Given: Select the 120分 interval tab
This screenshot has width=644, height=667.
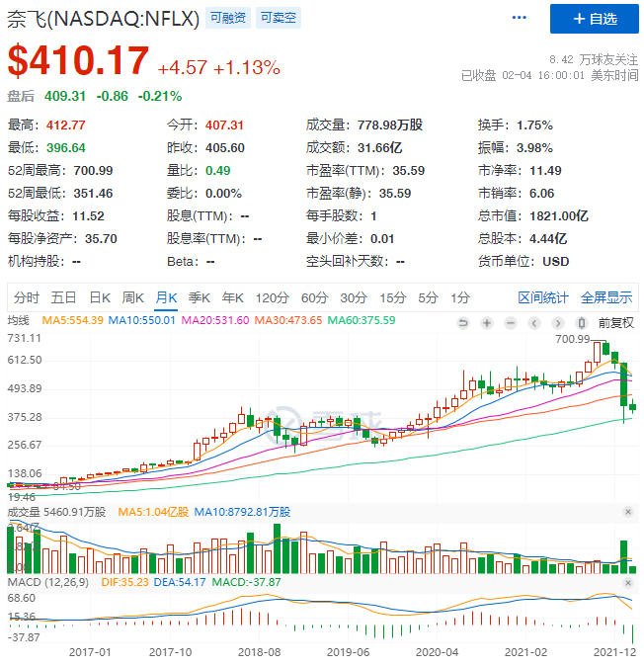Looking at the screenshot, I should 272,297.
